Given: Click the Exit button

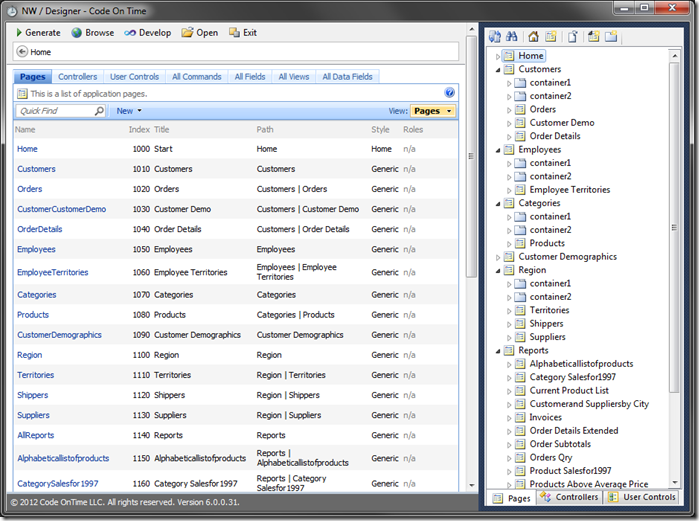Looking at the screenshot, I should [242, 33].
